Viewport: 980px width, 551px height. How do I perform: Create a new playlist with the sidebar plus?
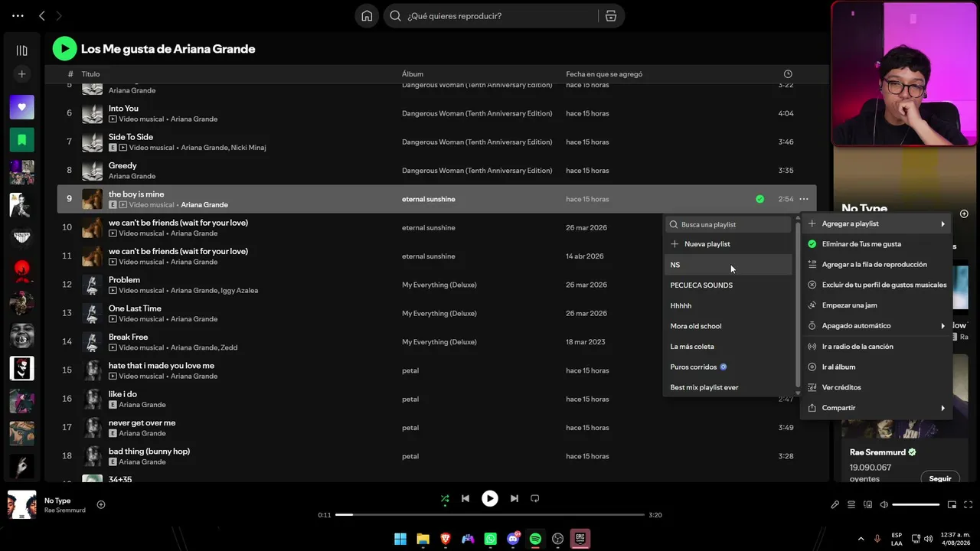tap(21, 74)
